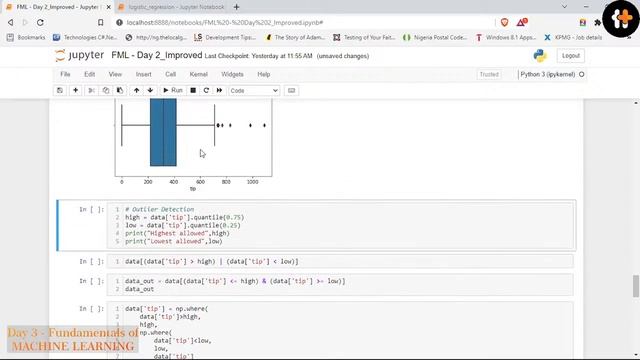Screen dimensions: 640x360
Task: Open the command palette keyboard icon
Action: click(x=291, y=90)
